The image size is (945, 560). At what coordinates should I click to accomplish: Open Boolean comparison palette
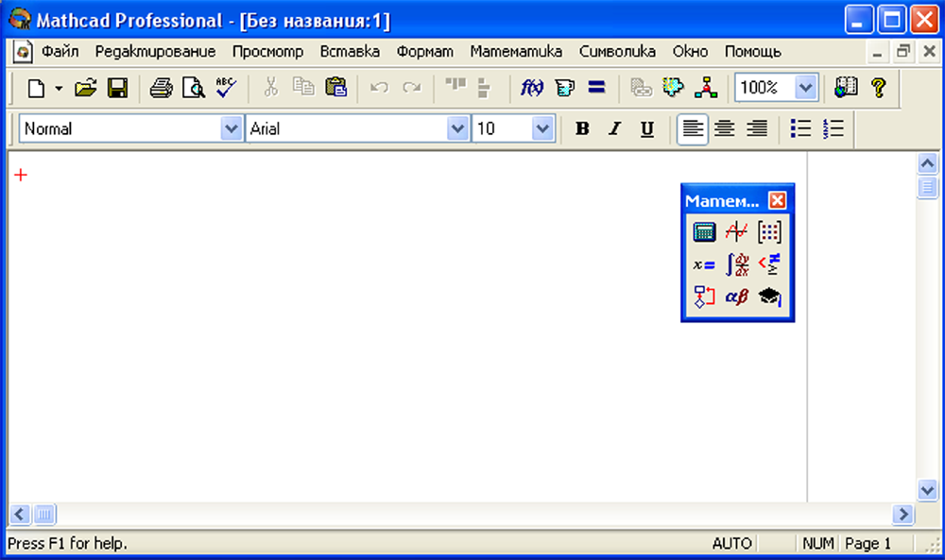coord(769,264)
